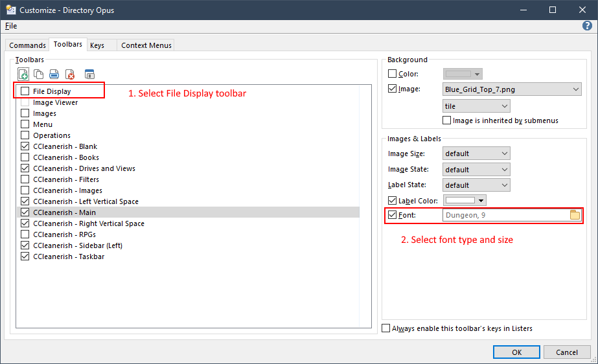This screenshot has width=598, height=364.
Task: Select the CCleanerish - Main row
Action: click(x=189, y=212)
